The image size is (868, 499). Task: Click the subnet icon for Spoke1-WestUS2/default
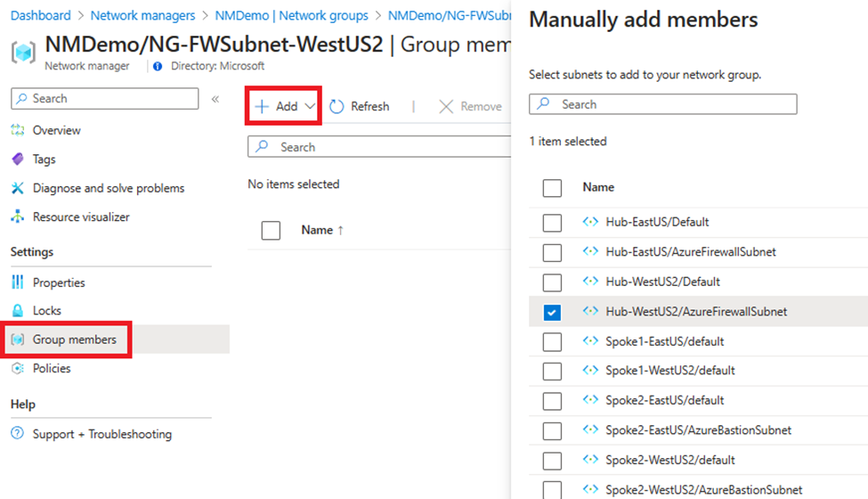point(590,371)
